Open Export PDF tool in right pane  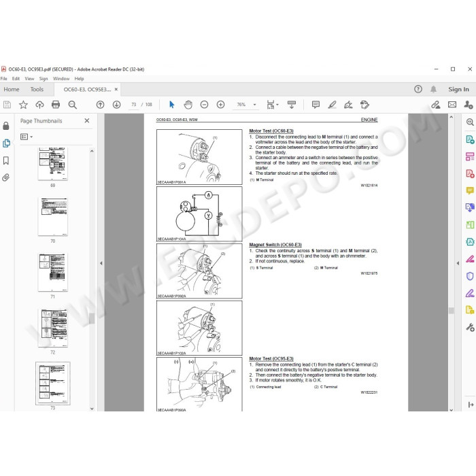470,139
